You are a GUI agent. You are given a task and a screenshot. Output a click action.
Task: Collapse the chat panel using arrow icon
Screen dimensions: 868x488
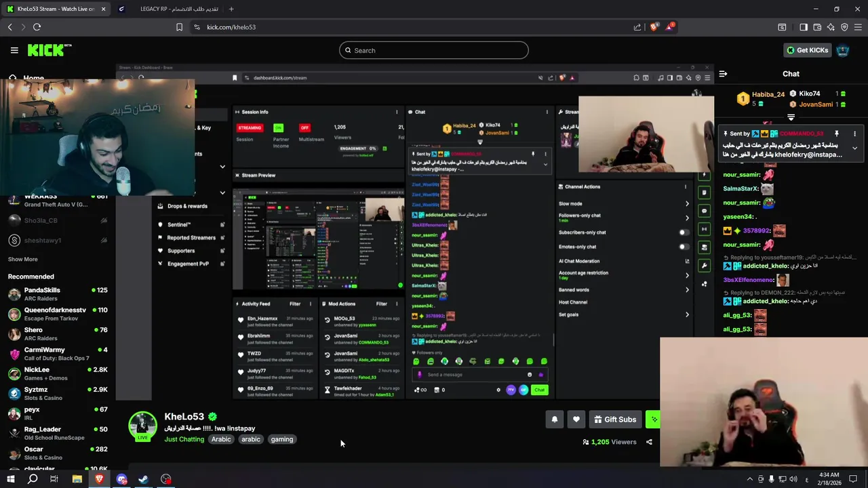[723, 73]
